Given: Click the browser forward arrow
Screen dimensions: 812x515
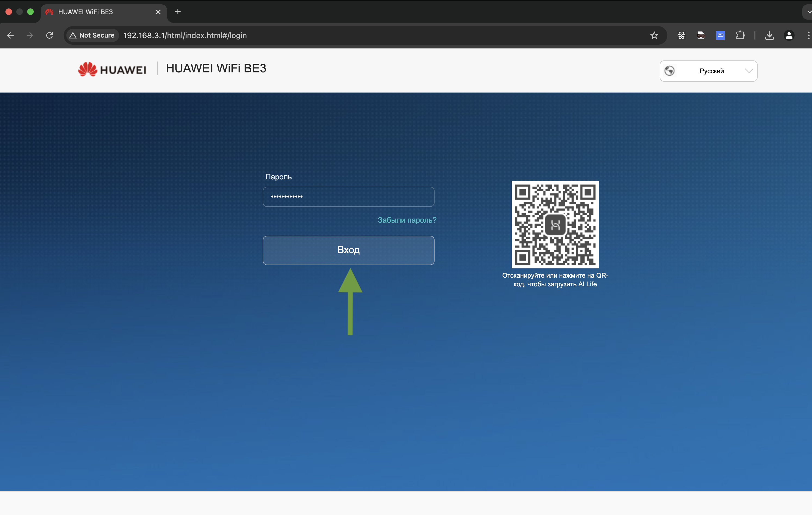Looking at the screenshot, I should coord(30,35).
